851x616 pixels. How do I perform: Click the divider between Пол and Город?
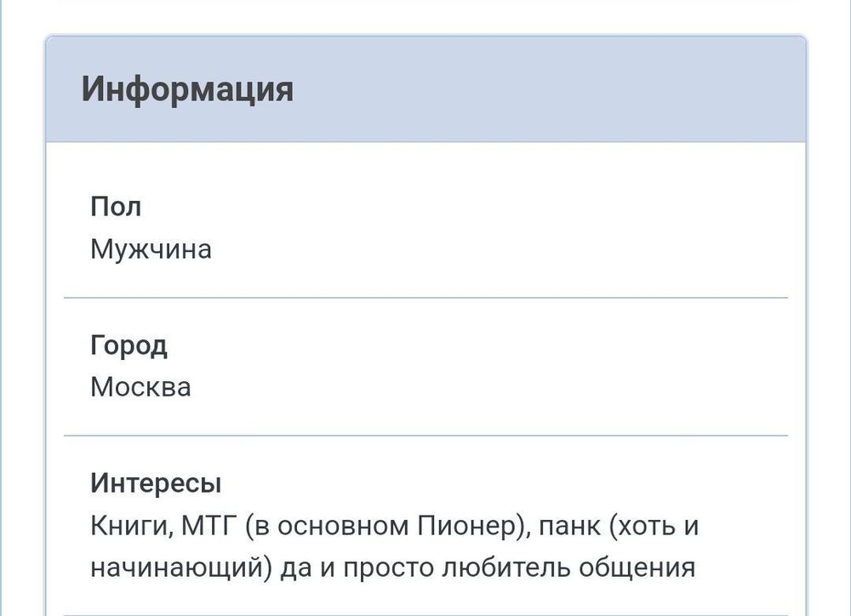click(x=425, y=298)
